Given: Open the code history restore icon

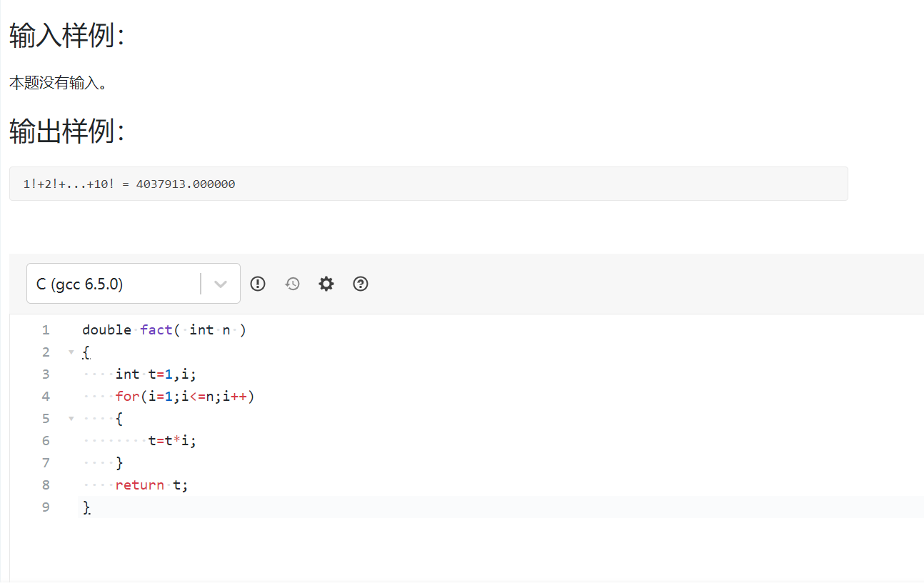Looking at the screenshot, I should (x=292, y=284).
